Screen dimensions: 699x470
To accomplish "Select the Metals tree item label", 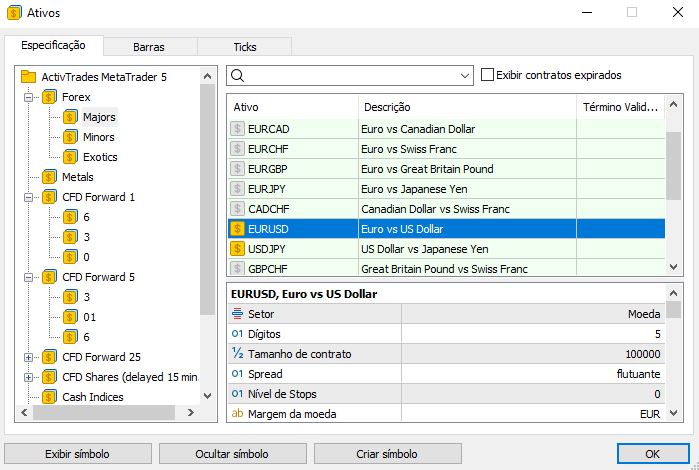I will coord(78,177).
